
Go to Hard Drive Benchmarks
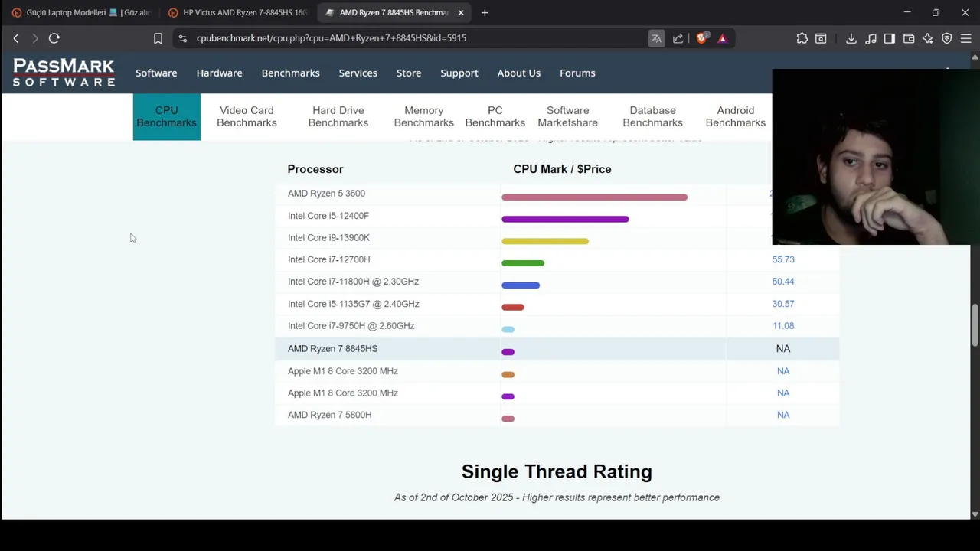click(x=338, y=116)
